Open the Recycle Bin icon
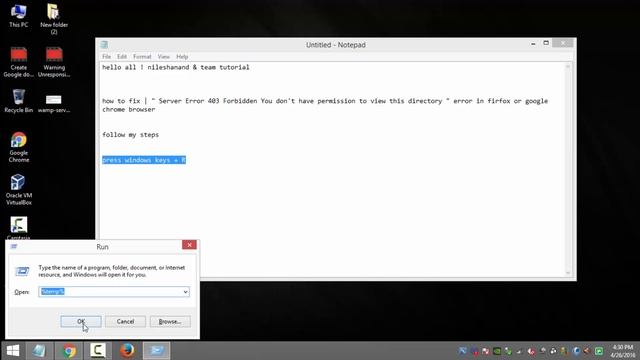640x360 pixels. (x=18, y=101)
